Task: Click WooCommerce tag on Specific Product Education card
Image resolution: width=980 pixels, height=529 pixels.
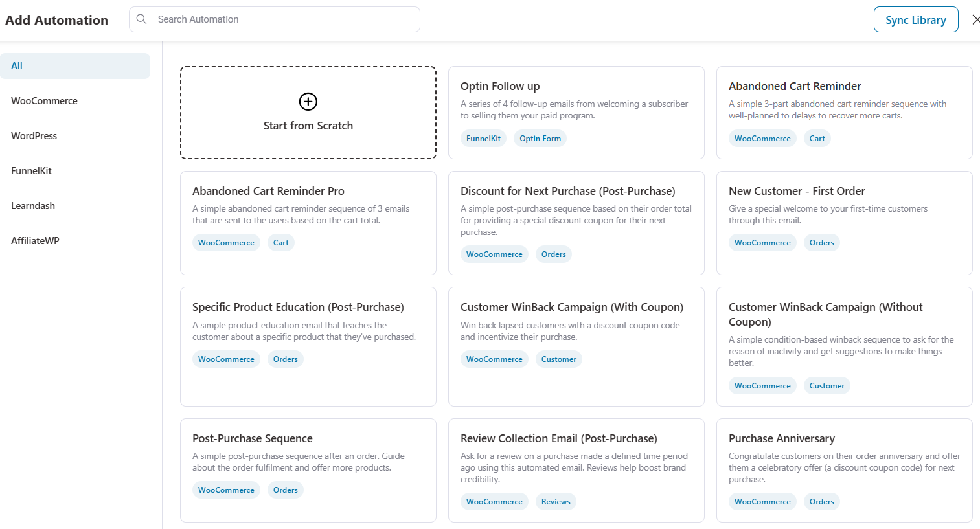Action: [x=226, y=359]
